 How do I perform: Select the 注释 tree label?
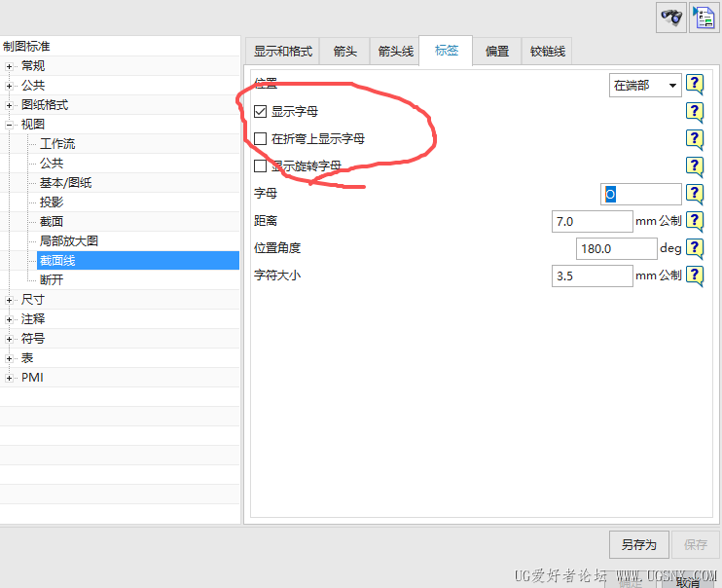(33, 319)
